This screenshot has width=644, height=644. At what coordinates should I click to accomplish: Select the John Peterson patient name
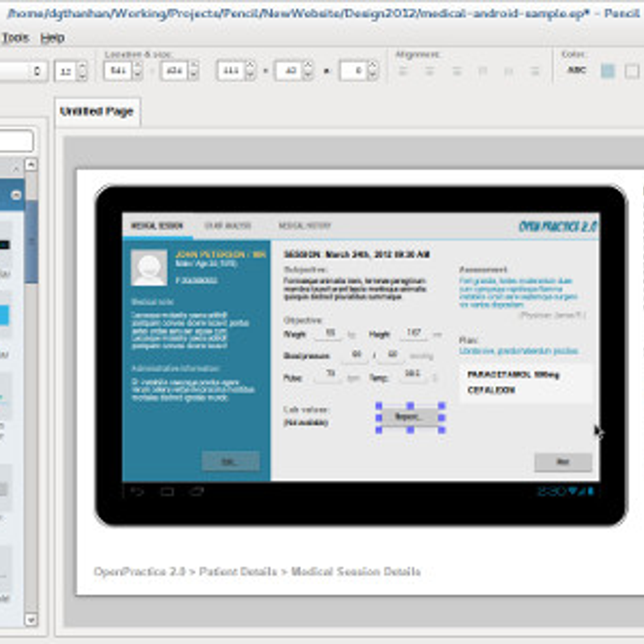221,254
